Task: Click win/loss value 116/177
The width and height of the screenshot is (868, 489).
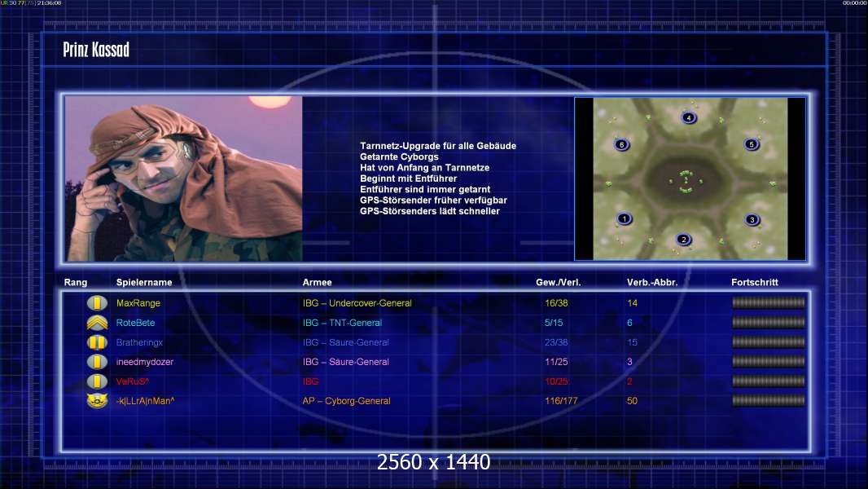Action: (x=561, y=401)
